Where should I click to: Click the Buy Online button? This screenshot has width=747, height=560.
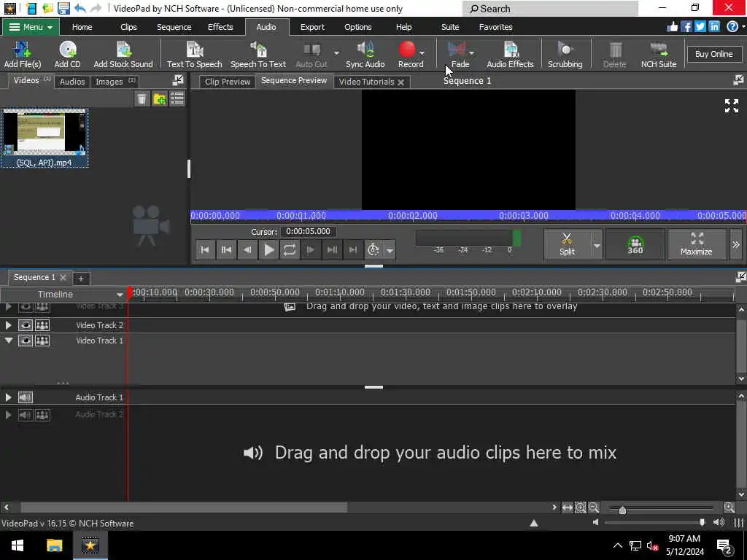coord(713,54)
